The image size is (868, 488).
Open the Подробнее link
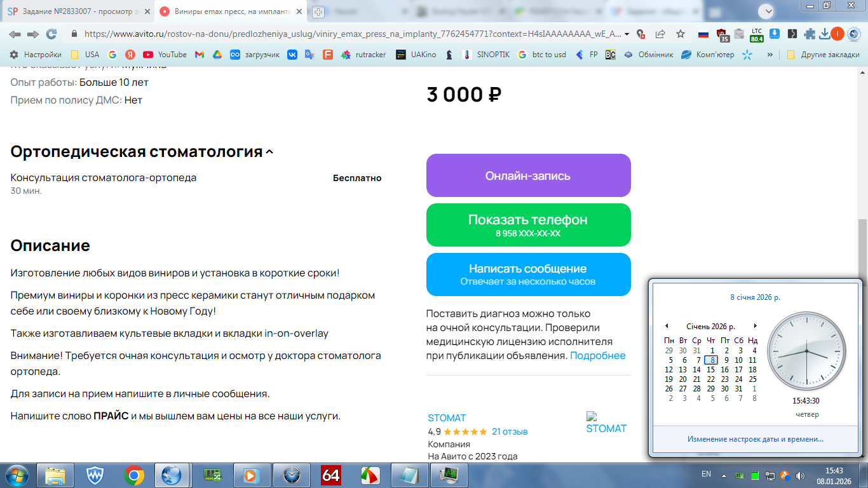[598, 356]
